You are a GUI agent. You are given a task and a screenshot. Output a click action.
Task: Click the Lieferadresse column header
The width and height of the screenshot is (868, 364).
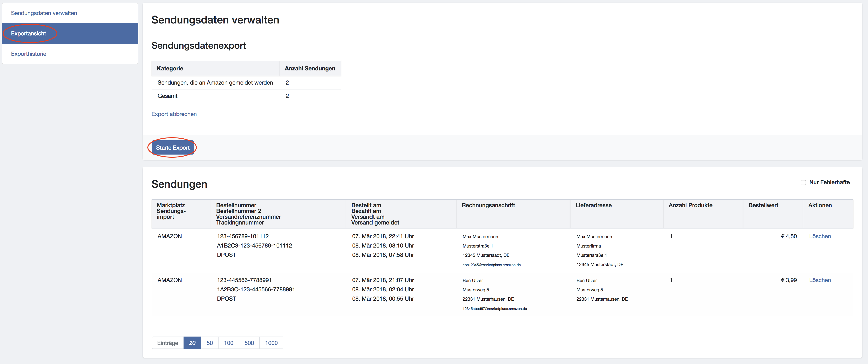click(593, 205)
